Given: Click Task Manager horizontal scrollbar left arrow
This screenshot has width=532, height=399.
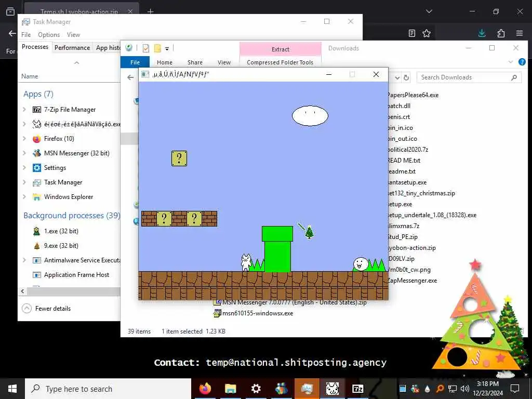Looking at the screenshot, I should pyautogui.click(x=23, y=291).
